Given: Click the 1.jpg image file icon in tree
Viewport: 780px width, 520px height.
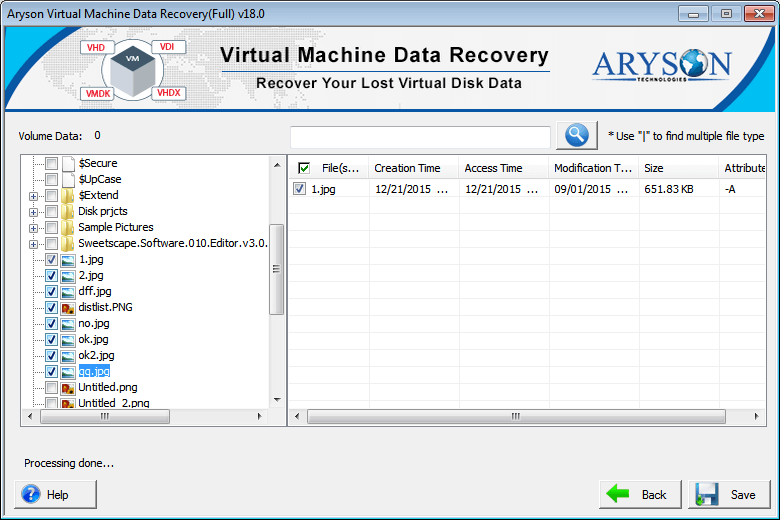Looking at the screenshot, I should click(x=68, y=260).
